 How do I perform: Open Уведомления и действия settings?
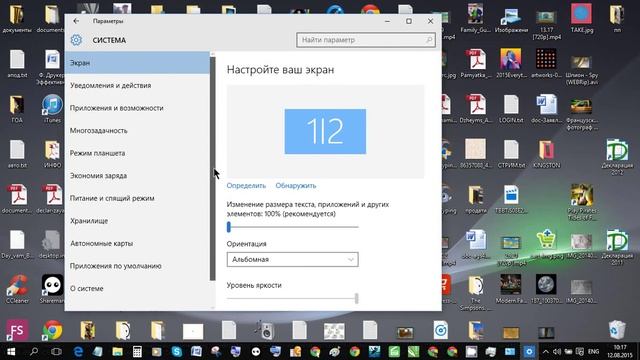point(137,85)
